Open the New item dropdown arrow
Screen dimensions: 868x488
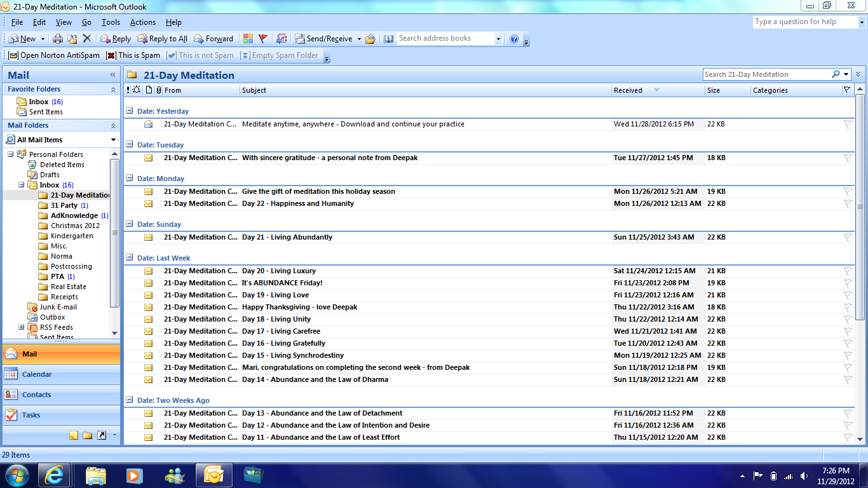click(43, 39)
